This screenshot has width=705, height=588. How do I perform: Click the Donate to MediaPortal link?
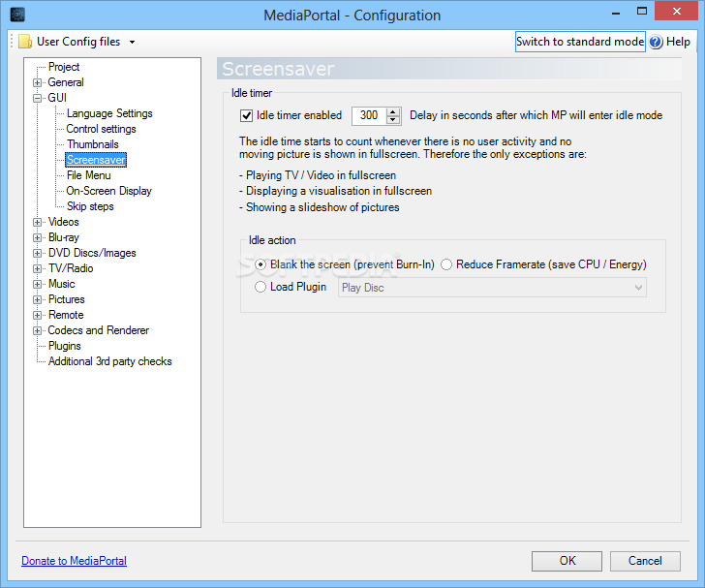(75, 561)
